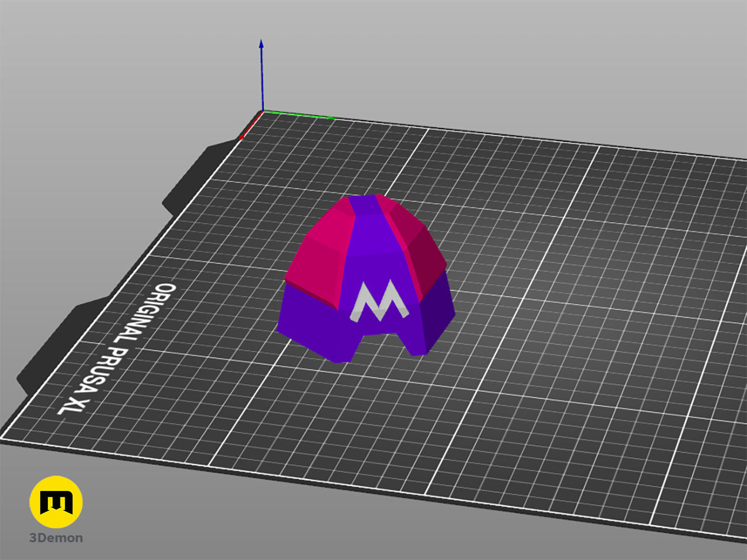Viewport: 747px width, 560px height.
Task: Select the purple and pink 3D model
Action: pyautogui.click(x=365, y=279)
